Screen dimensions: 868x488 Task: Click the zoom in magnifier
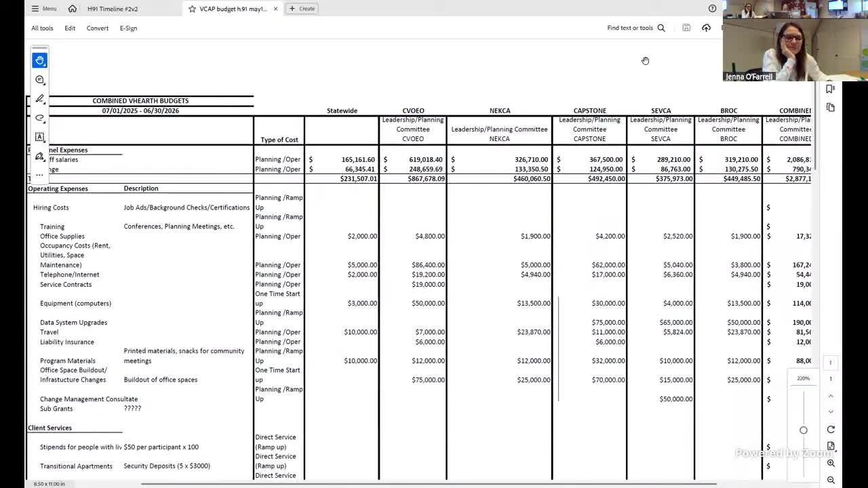point(831,463)
